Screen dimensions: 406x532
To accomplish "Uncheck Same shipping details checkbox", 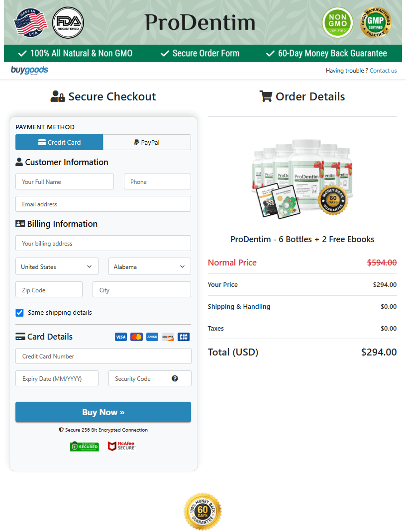I will (x=20, y=313).
